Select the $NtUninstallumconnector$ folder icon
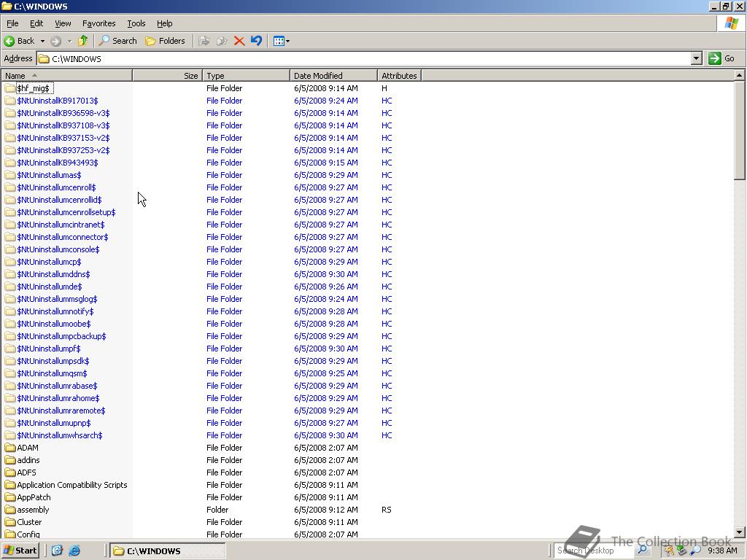 coord(10,237)
